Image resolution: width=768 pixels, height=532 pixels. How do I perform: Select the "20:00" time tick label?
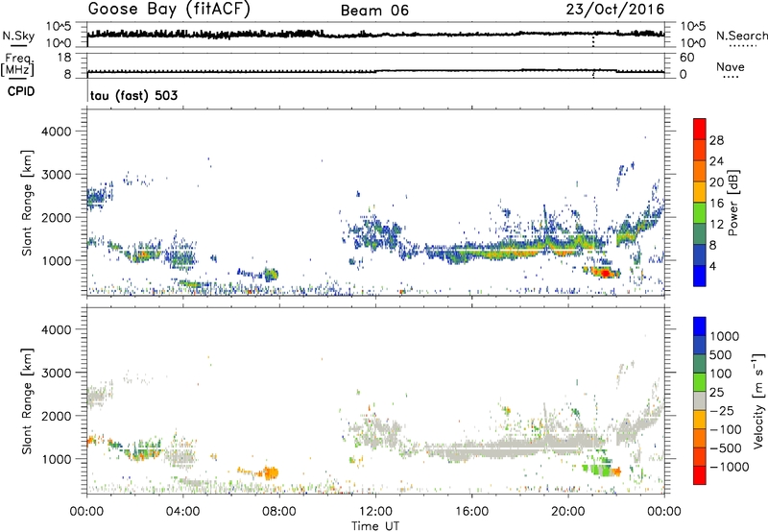click(x=567, y=512)
